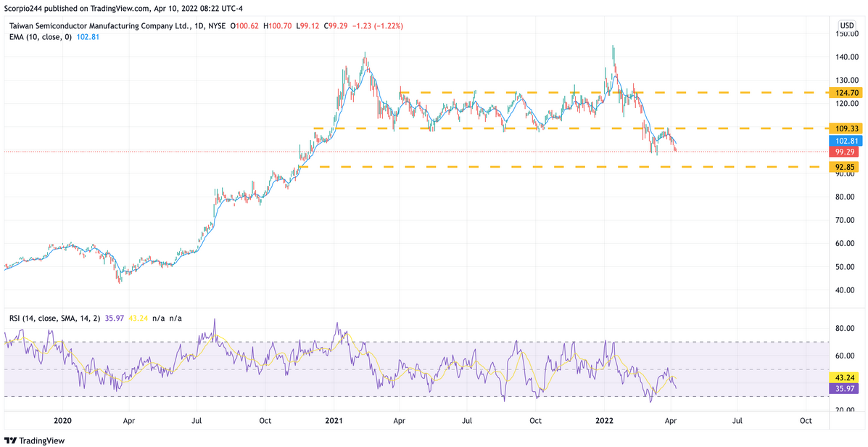This screenshot has width=868, height=447.
Task: Click the orange 92.85 price tag on the axis
Action: point(843,167)
